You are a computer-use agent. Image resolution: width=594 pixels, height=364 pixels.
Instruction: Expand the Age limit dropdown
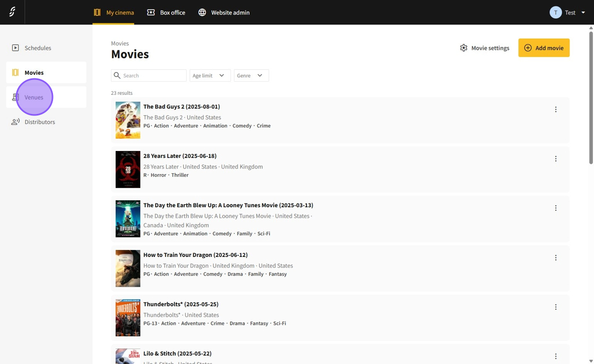[x=210, y=76]
